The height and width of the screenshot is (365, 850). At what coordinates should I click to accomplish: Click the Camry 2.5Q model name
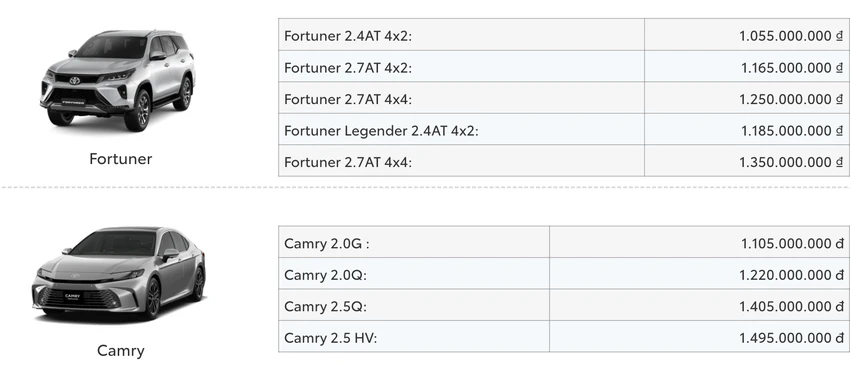coord(325,306)
